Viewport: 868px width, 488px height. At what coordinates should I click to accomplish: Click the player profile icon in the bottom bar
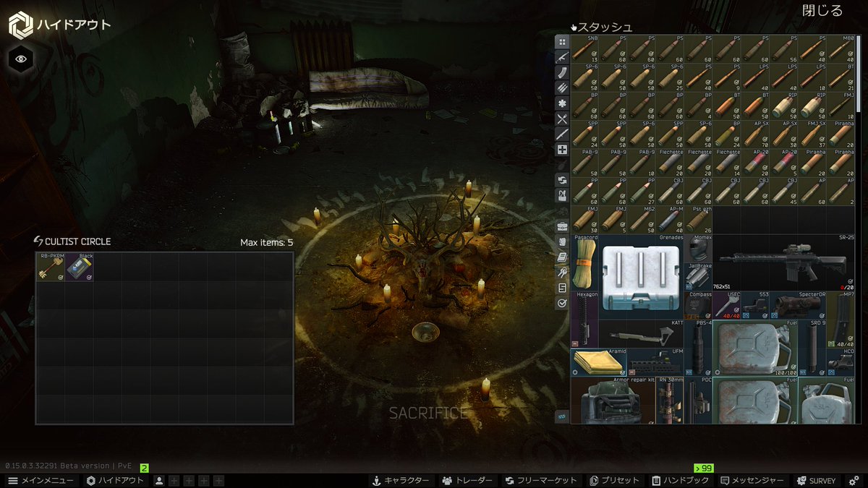click(x=159, y=481)
